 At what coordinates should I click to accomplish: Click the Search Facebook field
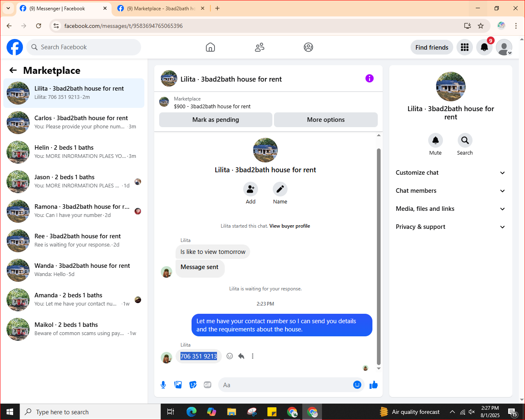84,47
